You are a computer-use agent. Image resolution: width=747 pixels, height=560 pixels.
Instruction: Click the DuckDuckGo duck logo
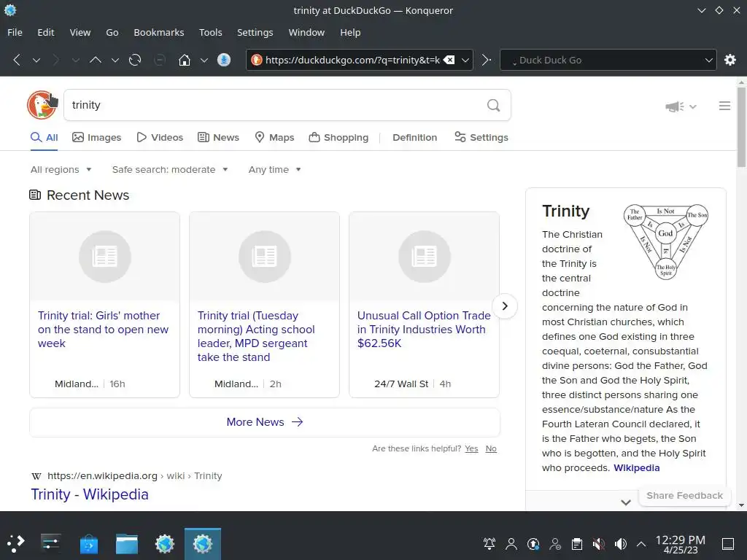[41, 105]
